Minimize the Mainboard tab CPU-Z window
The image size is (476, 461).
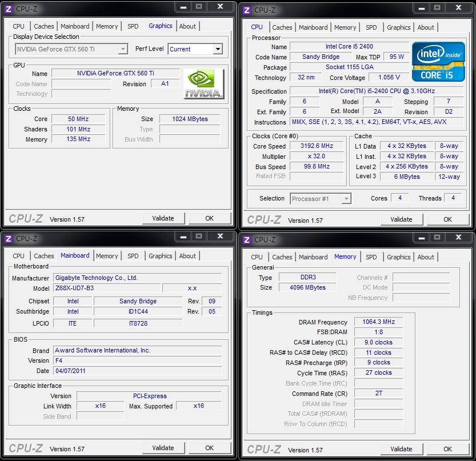183,236
